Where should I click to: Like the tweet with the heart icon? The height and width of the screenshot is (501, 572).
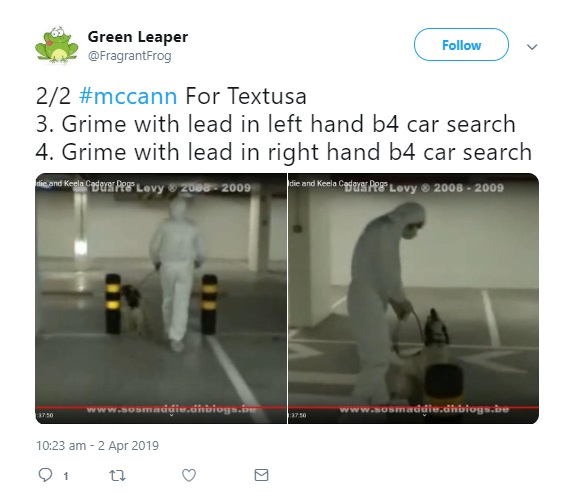pos(189,475)
